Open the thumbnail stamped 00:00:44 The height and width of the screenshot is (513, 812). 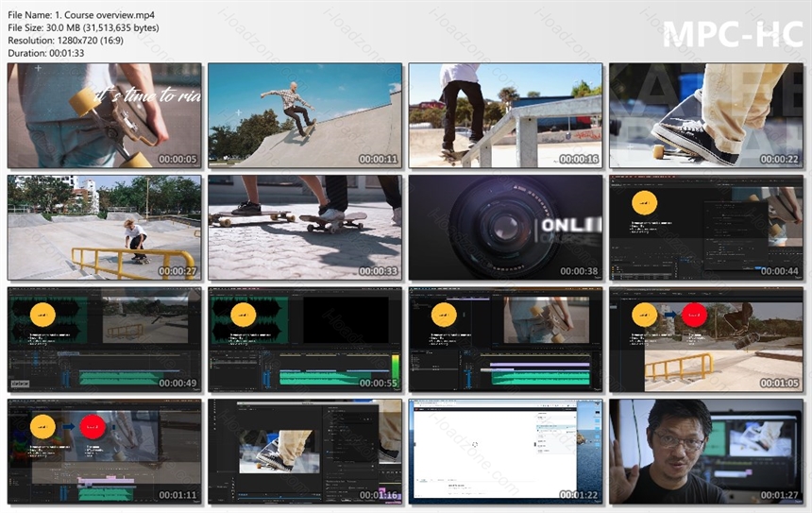706,228
